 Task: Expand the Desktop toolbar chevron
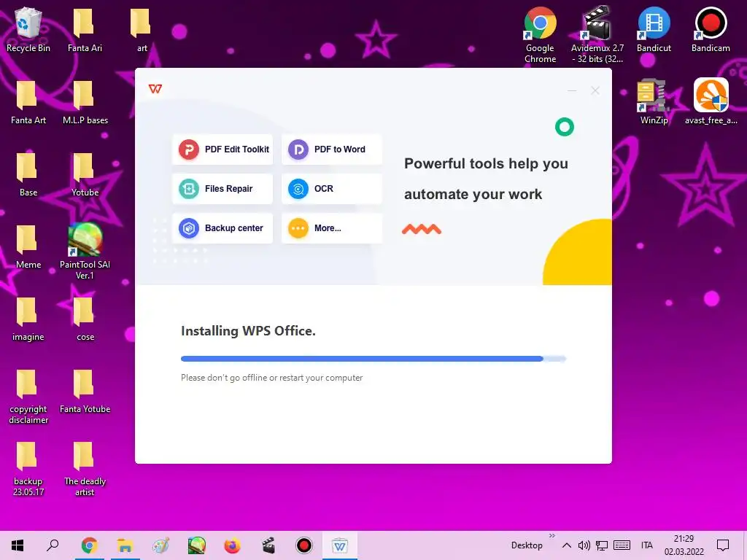(552, 536)
